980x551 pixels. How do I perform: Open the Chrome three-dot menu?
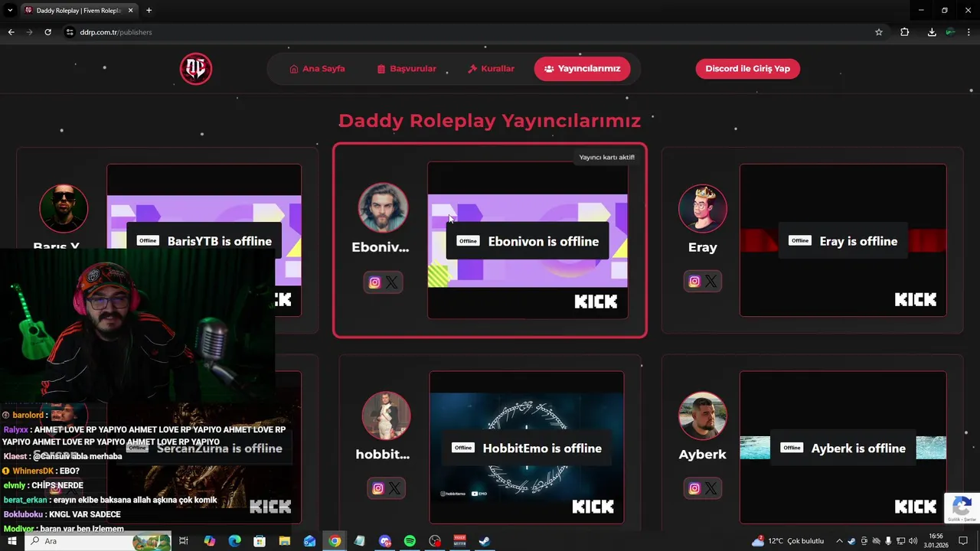point(969,32)
